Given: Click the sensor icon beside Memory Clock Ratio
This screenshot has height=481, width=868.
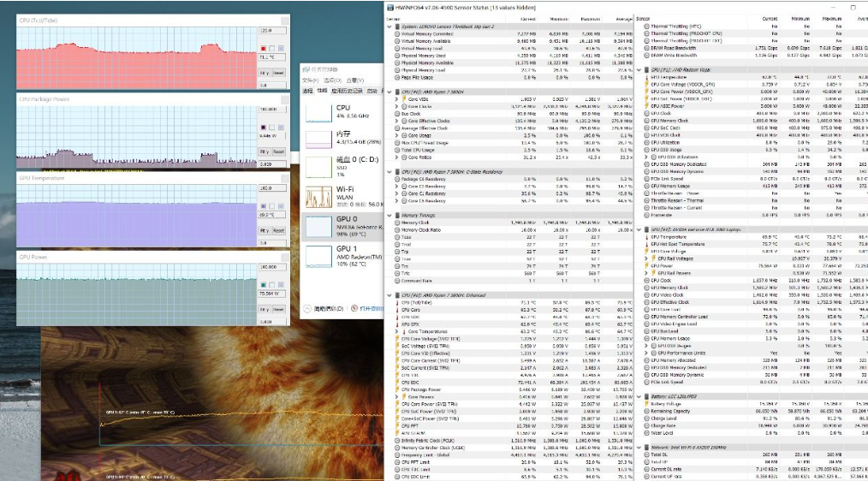Looking at the screenshot, I should point(397,229).
